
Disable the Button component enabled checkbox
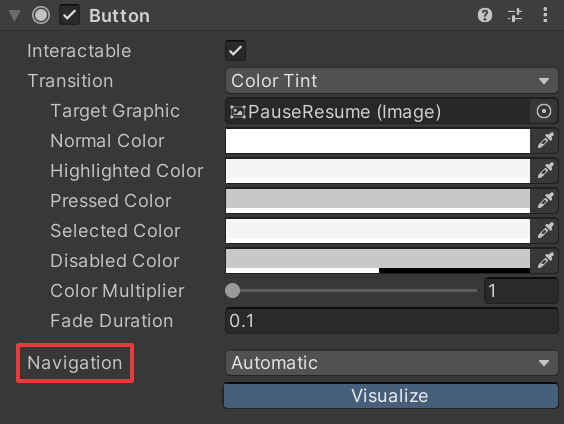69,15
